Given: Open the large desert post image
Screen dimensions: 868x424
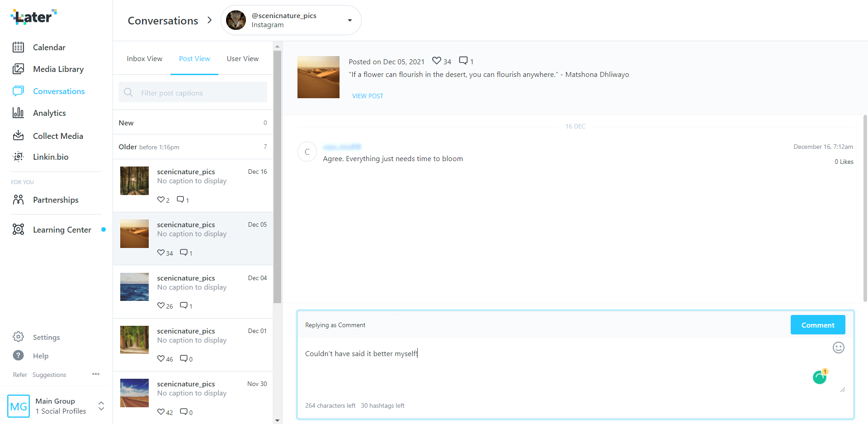Looking at the screenshot, I should pyautogui.click(x=318, y=77).
